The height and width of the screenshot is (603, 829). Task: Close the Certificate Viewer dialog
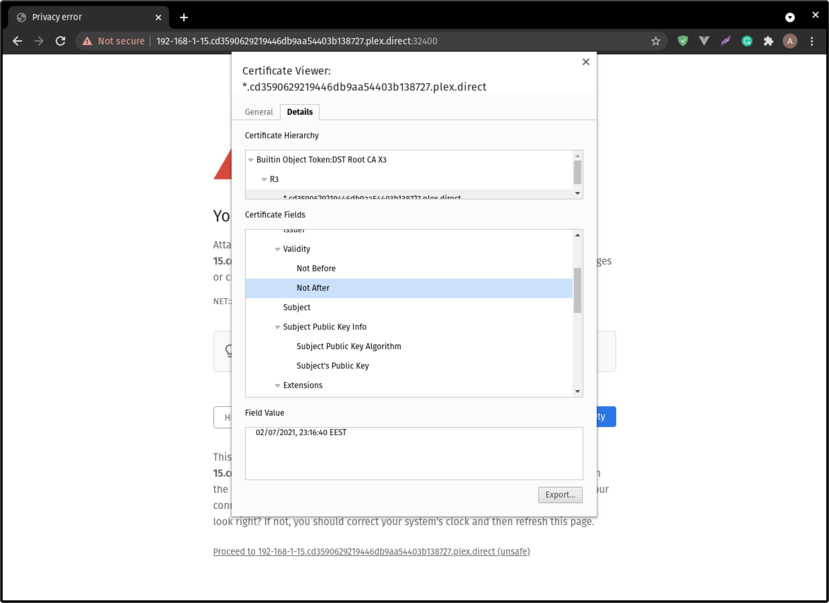pyautogui.click(x=586, y=62)
